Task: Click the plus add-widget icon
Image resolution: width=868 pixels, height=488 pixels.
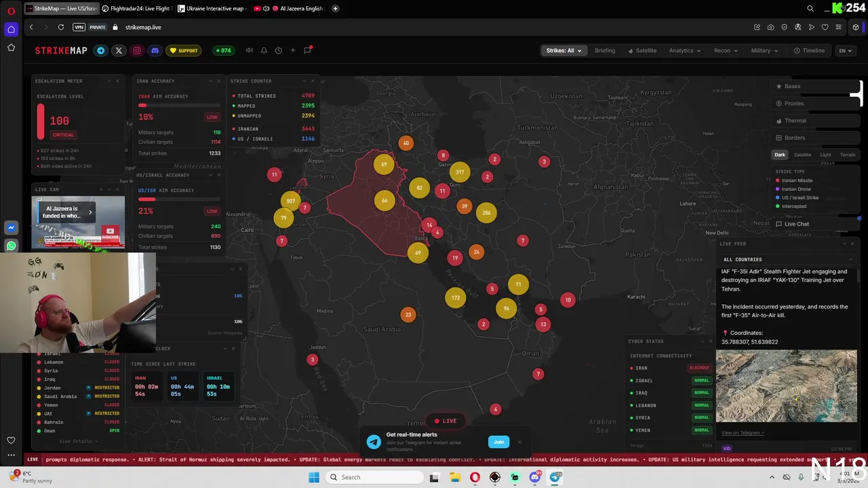Action: 293,50
